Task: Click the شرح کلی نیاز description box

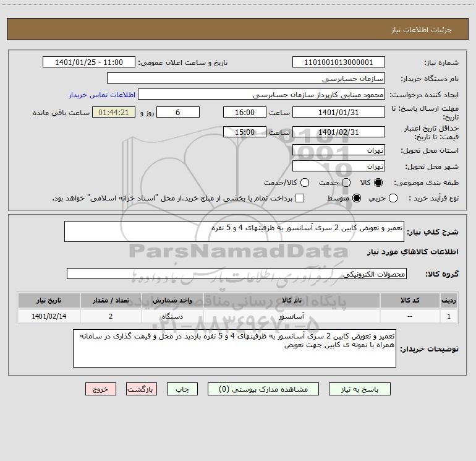Action: tap(234, 231)
